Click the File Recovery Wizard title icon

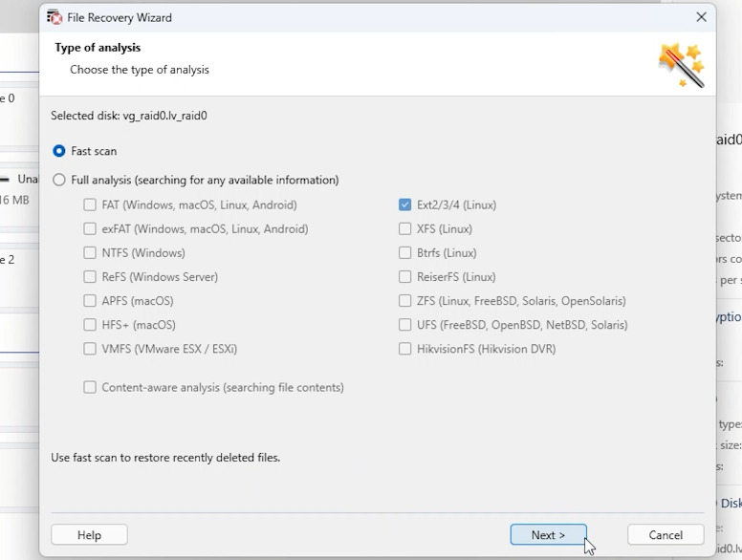click(55, 17)
